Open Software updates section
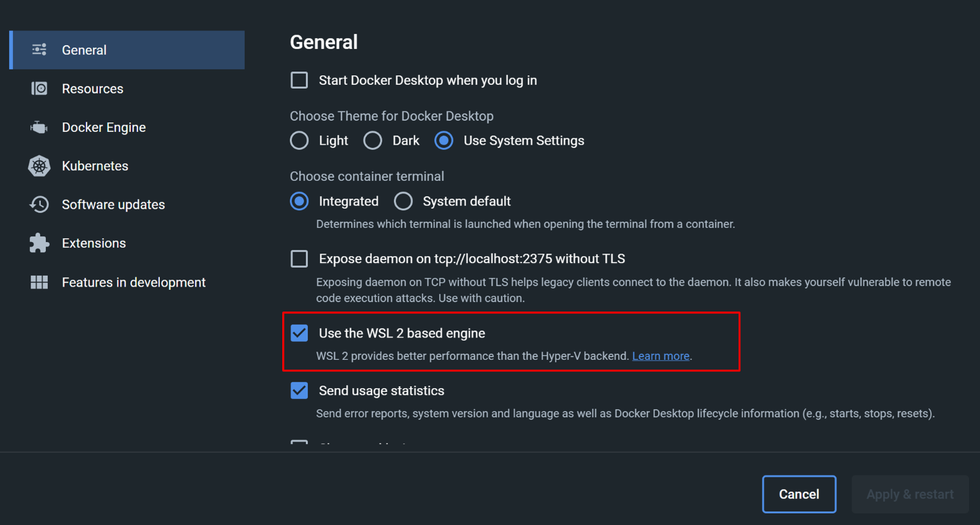This screenshot has height=525, width=980. click(127, 205)
